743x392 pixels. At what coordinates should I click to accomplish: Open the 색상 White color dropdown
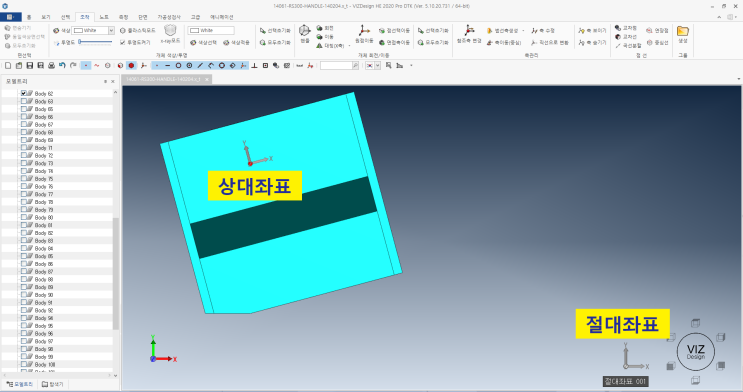[111, 30]
